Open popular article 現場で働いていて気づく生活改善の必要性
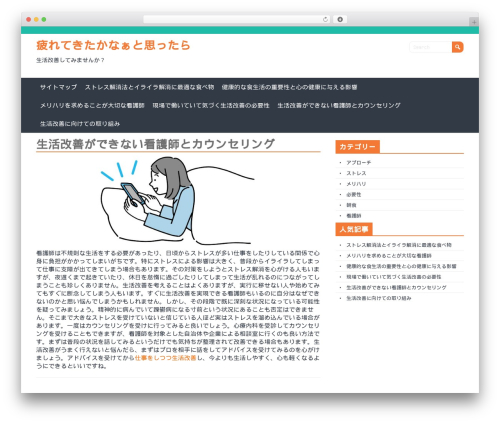Viewport: 500px width, 423px height. [394, 277]
